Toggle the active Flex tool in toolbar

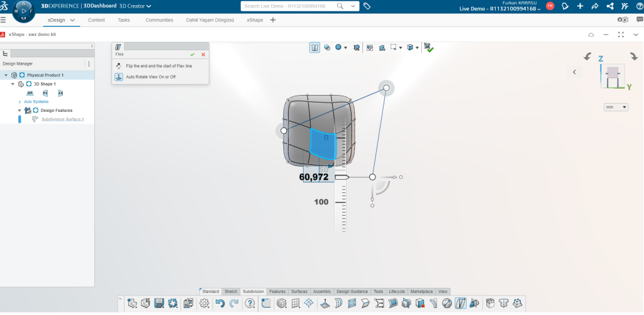pyautogui.click(x=460, y=303)
